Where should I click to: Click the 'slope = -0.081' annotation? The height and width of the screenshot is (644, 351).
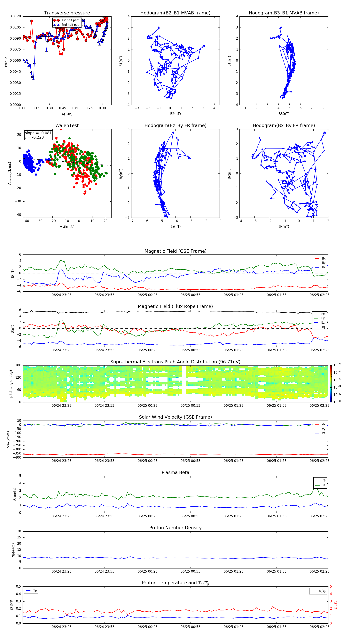coord(38,133)
